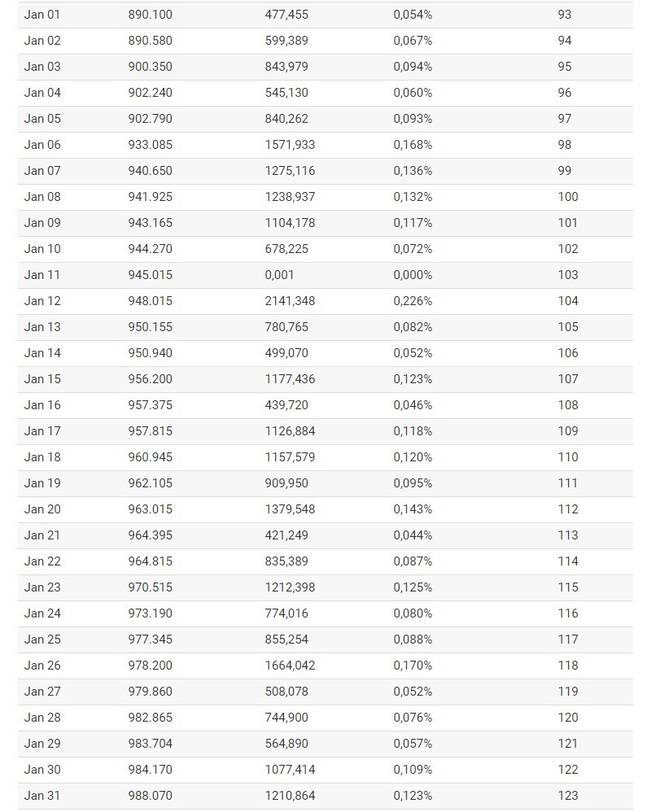Viewport: 651px width, 812px height.
Task: Click the 970.515 value for Jan 23
Action: pos(151,587)
